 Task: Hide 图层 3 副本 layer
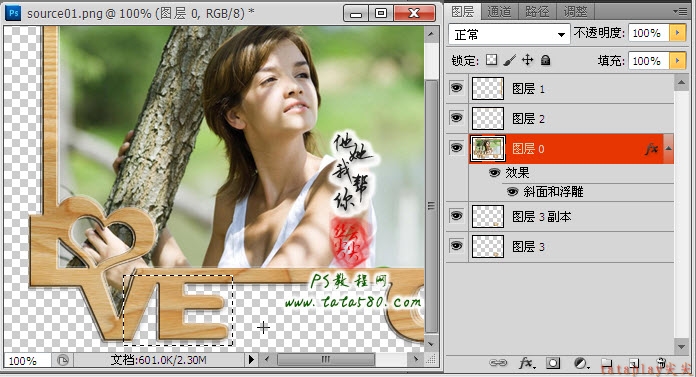pyautogui.click(x=456, y=216)
